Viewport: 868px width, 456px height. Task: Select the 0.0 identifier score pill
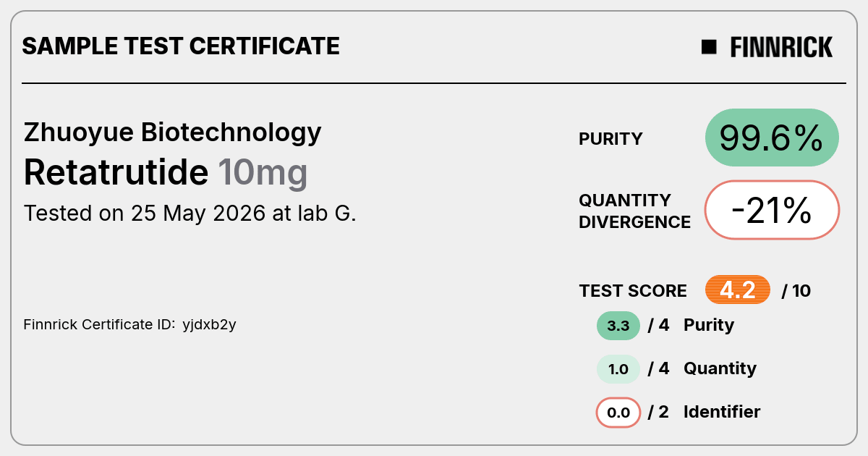tap(618, 413)
